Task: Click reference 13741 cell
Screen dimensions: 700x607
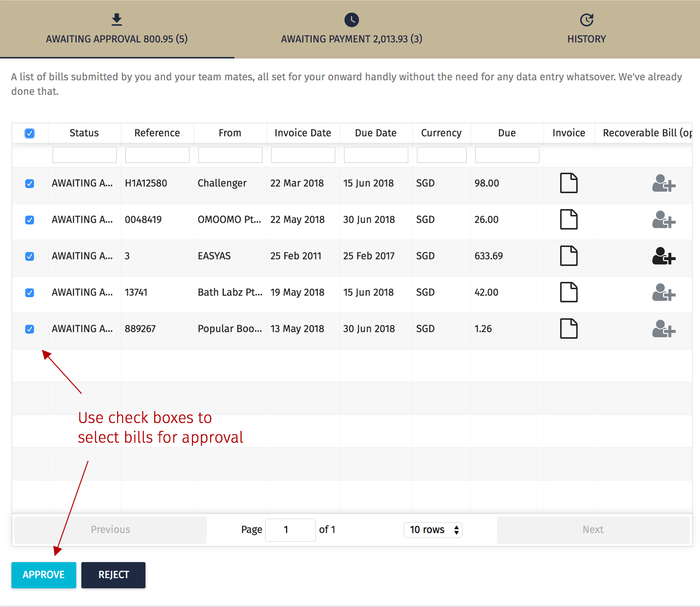Action: click(136, 292)
